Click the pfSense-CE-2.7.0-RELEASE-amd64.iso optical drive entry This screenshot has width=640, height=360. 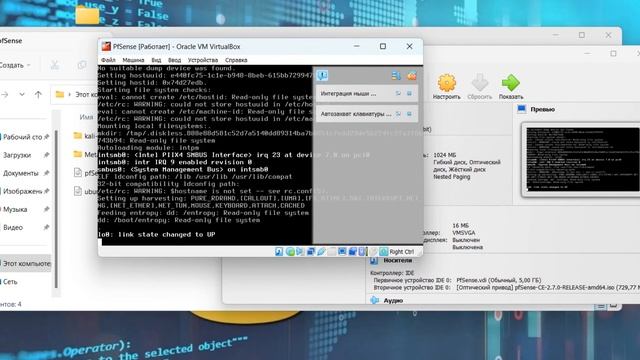(x=548, y=288)
